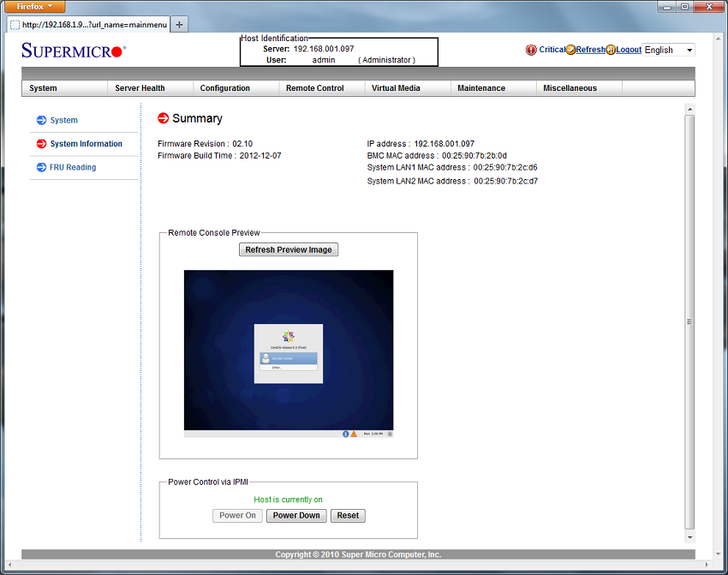Click the Supermicro logo

point(74,51)
